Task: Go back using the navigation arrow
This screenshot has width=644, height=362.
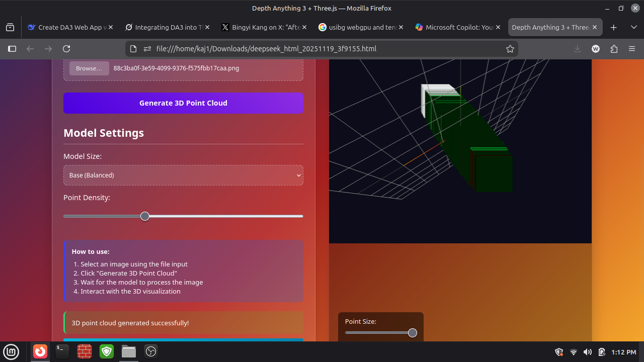Action: pos(30,49)
